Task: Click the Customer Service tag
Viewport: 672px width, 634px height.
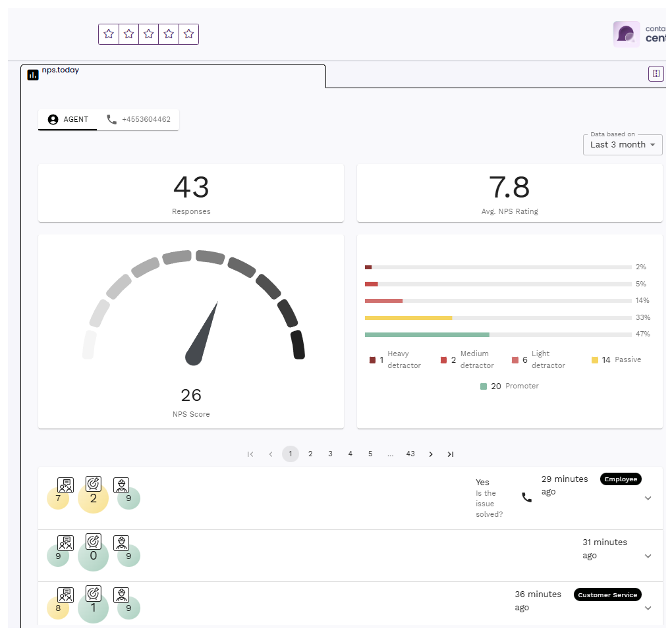Action: click(607, 595)
